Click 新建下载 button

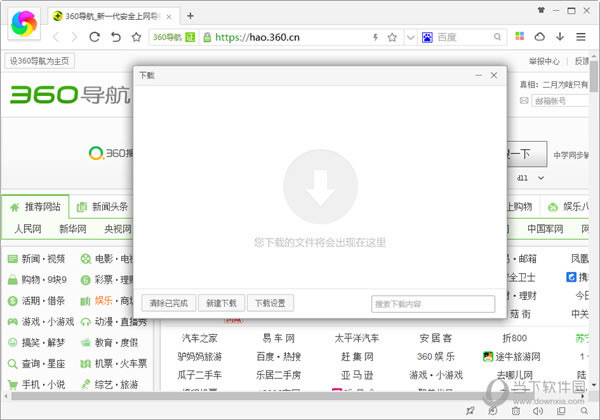pos(221,303)
